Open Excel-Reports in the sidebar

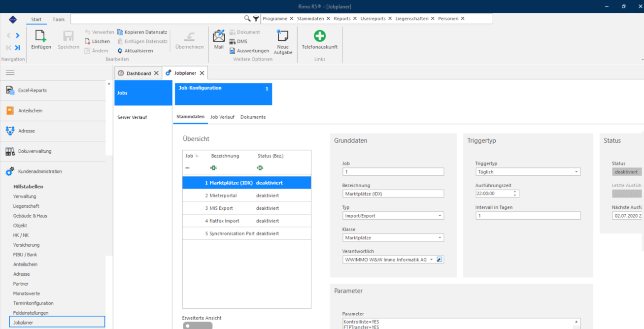53,91
